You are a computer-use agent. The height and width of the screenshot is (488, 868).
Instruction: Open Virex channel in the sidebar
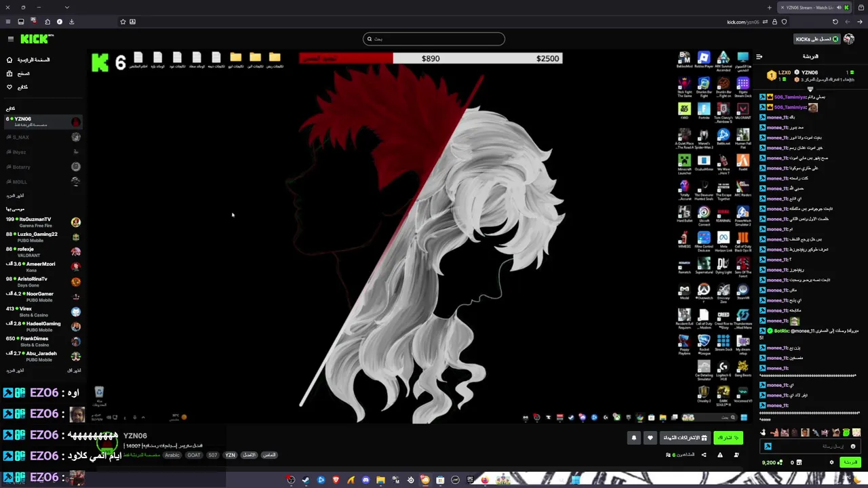(x=42, y=312)
